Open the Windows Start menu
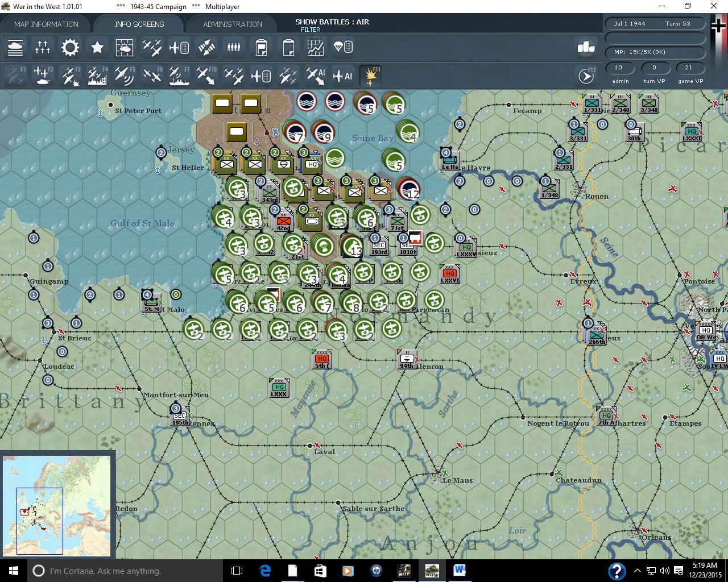This screenshot has width=728, height=582. pyautogui.click(x=13, y=571)
